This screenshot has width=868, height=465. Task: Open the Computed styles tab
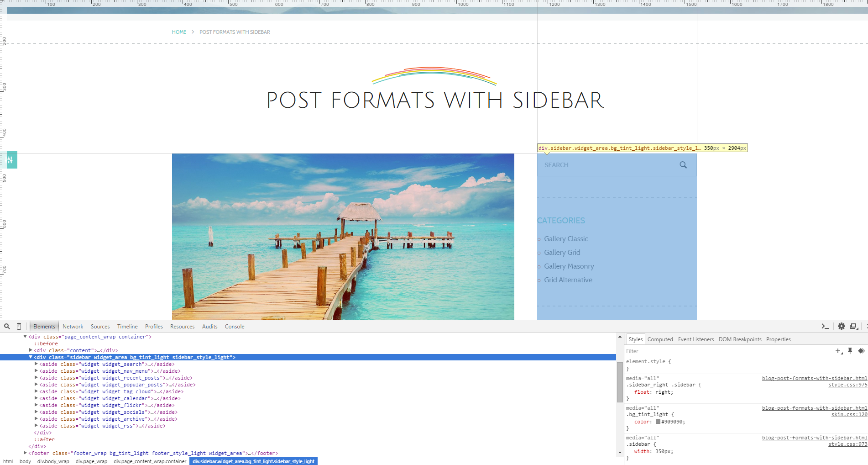[660, 339]
